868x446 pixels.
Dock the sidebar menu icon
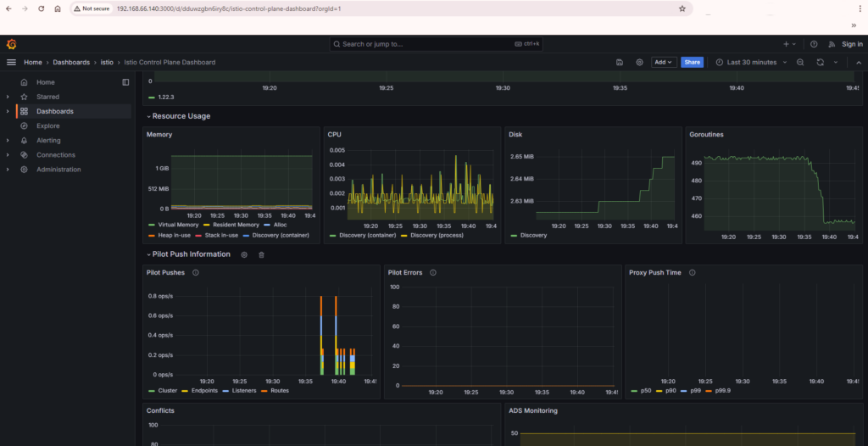(125, 82)
